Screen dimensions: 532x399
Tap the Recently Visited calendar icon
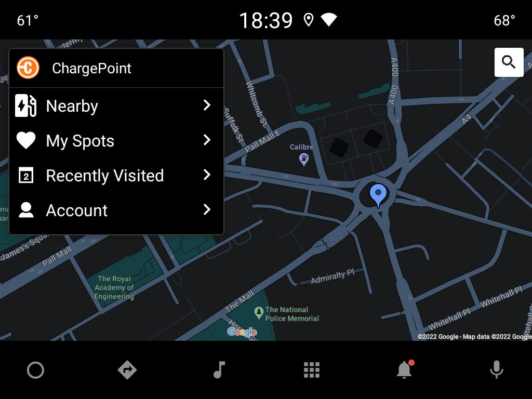tap(26, 175)
